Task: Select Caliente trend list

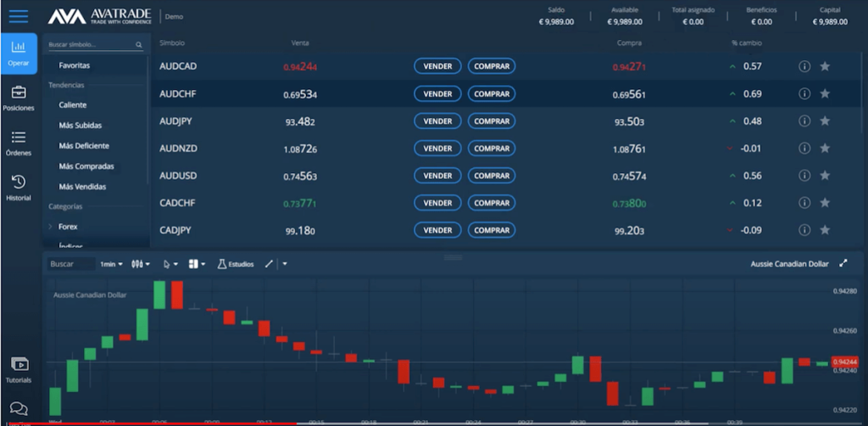Action: pyautogui.click(x=73, y=104)
